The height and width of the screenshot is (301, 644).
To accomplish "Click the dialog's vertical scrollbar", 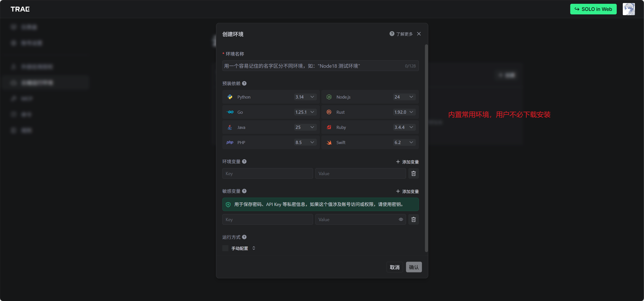I will pos(426,148).
